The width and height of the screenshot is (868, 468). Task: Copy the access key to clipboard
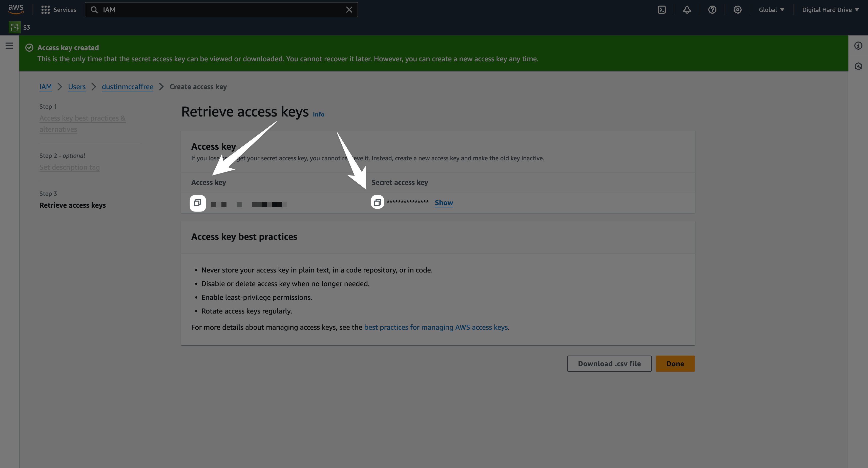click(x=197, y=203)
